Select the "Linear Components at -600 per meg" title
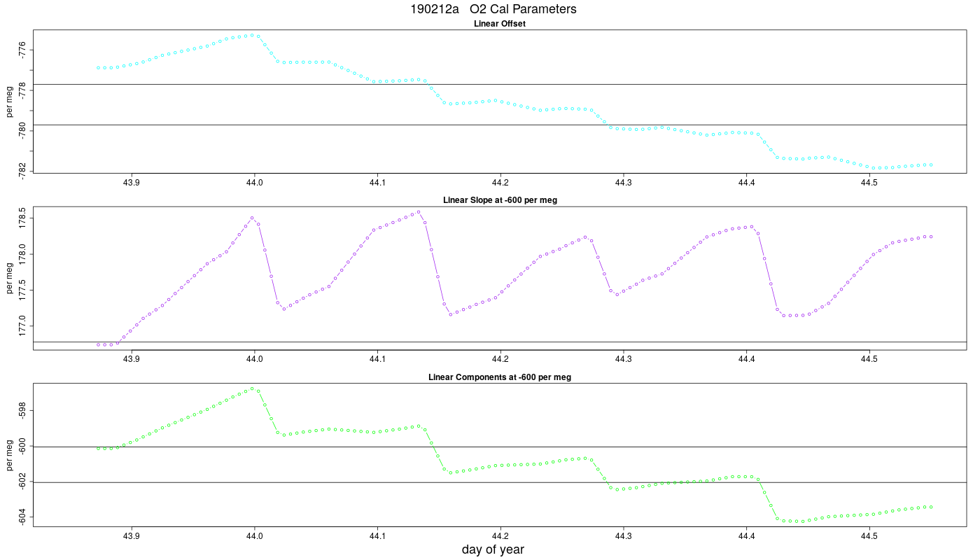The width and height of the screenshot is (980, 560). point(500,377)
